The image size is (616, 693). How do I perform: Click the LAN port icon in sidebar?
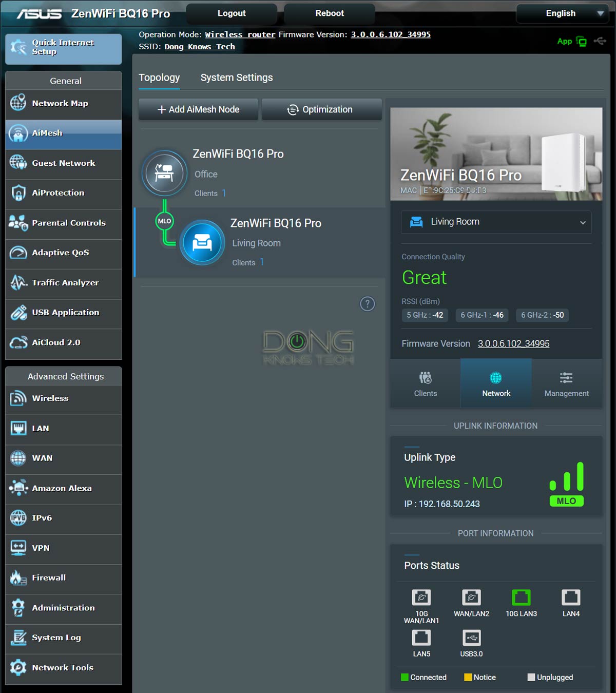click(x=18, y=428)
